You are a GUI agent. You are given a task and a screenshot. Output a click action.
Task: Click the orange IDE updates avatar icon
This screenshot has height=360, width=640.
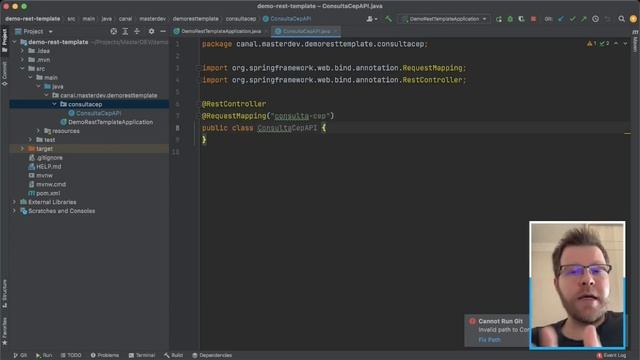coord(633,19)
